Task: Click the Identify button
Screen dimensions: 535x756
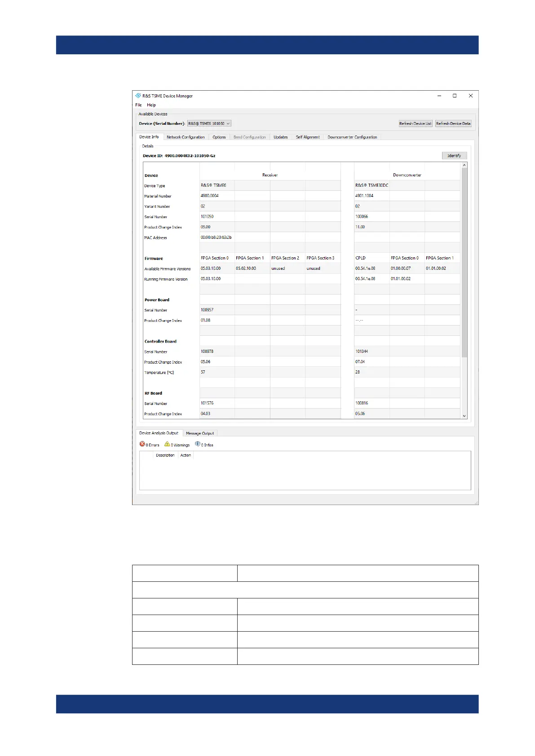Action: 454,156
